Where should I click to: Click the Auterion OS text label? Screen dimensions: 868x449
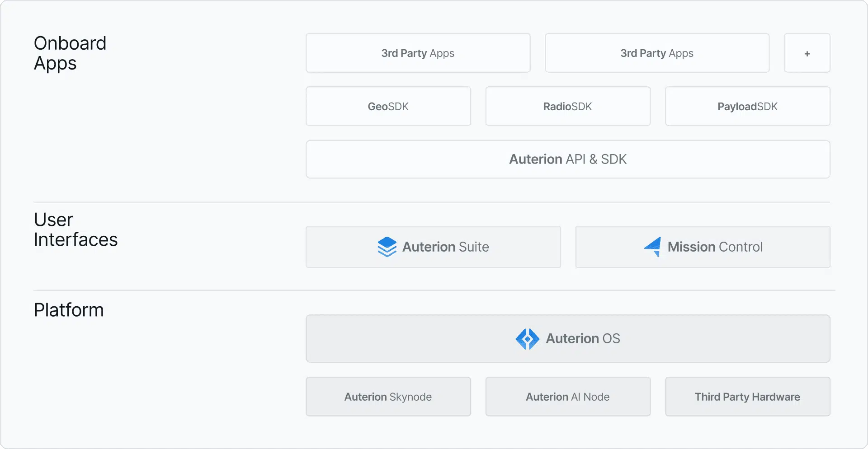(x=583, y=338)
